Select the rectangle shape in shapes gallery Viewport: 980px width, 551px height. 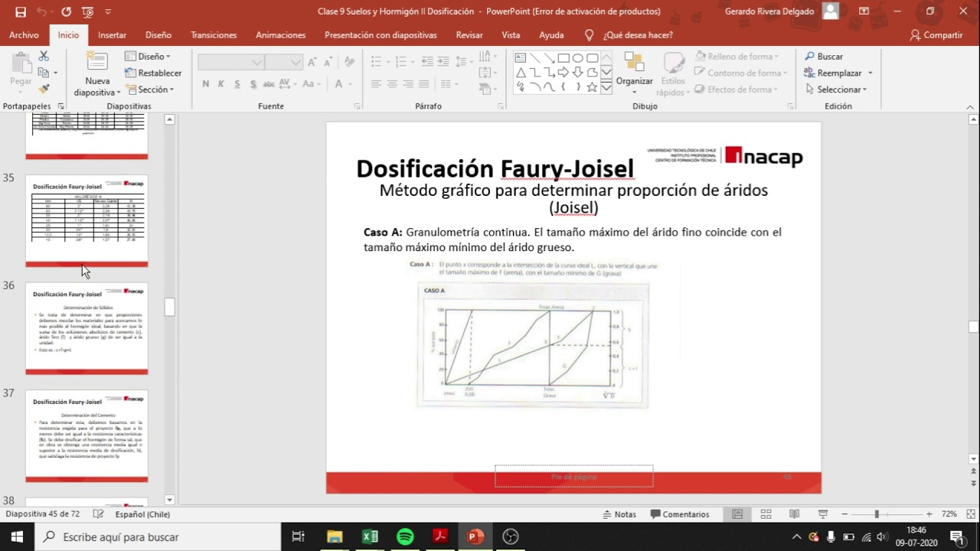(563, 58)
